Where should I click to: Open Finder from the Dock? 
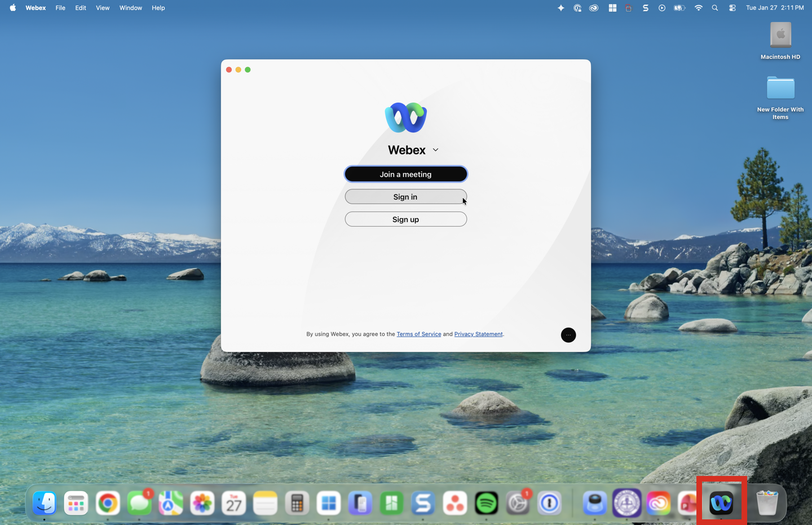(45, 503)
